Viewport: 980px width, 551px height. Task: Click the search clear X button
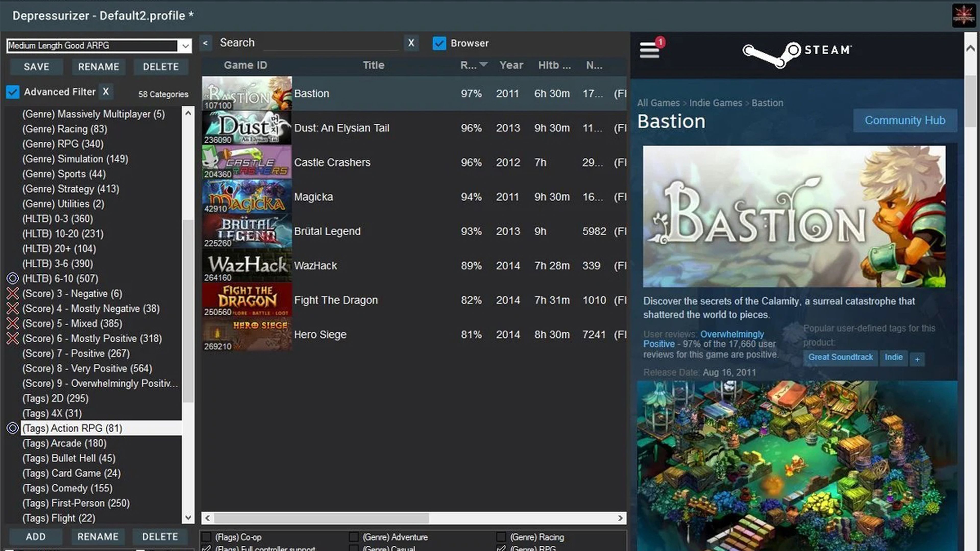pyautogui.click(x=411, y=42)
